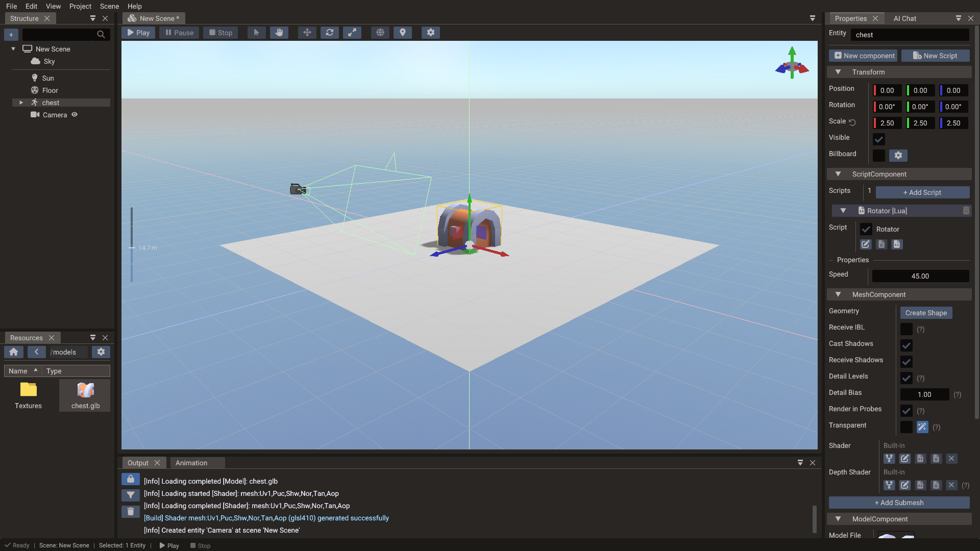Switch to the AI Chat tab
980x551 pixels.
coord(905,18)
